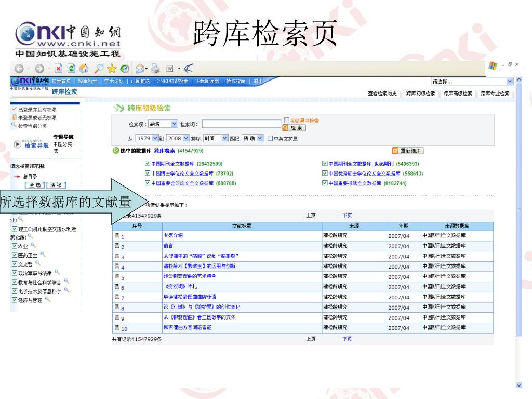
Task: Switch to the 跨库高级检索 tab
Action: pos(457,94)
